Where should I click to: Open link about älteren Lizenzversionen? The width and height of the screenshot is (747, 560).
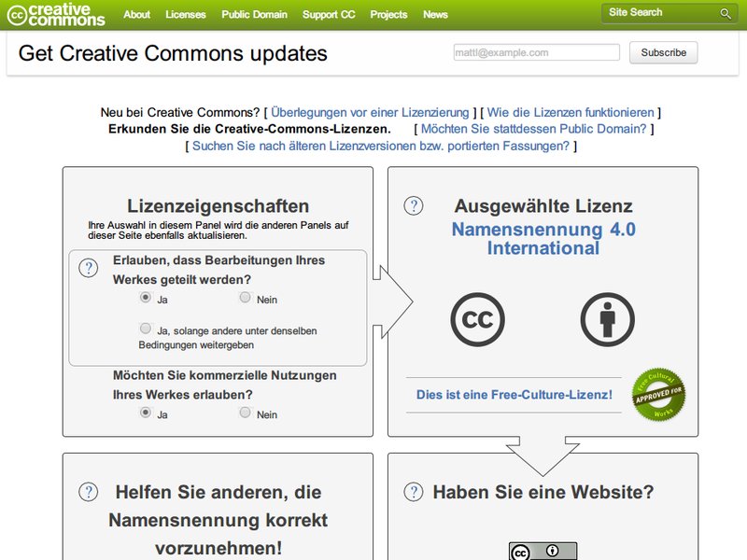[381, 146]
